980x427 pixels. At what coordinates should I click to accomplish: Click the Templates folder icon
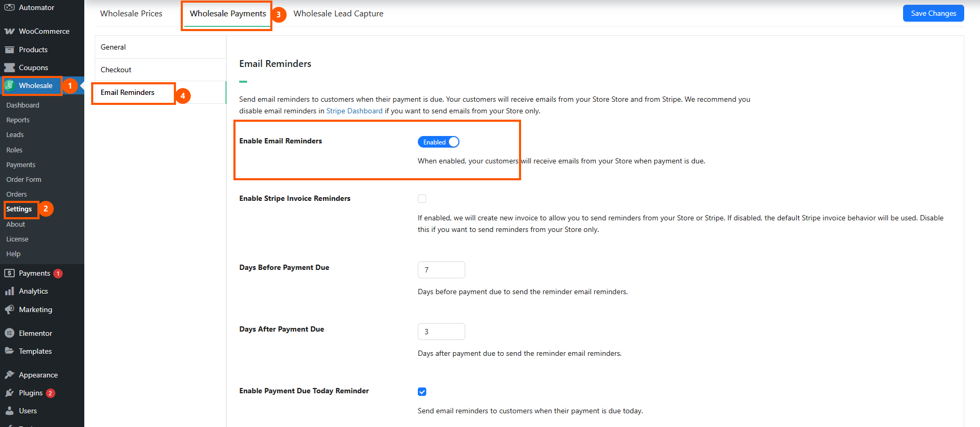click(x=9, y=351)
